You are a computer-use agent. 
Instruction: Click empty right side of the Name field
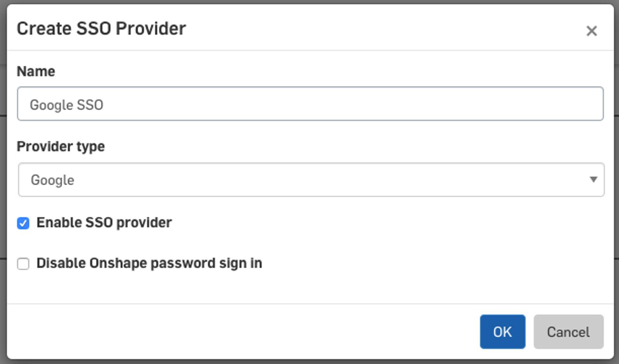(x=464, y=104)
